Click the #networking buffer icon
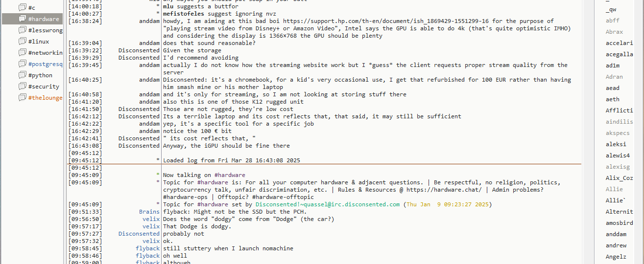644x264 pixels. click(x=22, y=52)
